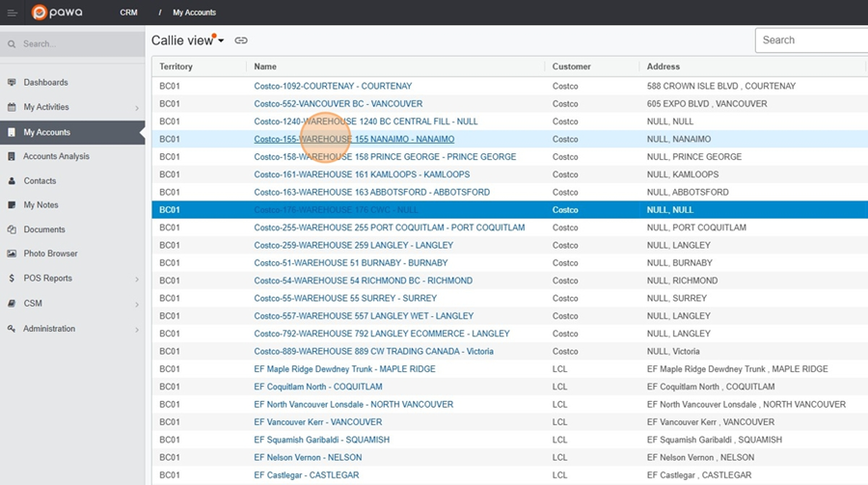The height and width of the screenshot is (485, 868).
Task: Click the Photo Browser image icon
Action: pyautogui.click(x=12, y=254)
